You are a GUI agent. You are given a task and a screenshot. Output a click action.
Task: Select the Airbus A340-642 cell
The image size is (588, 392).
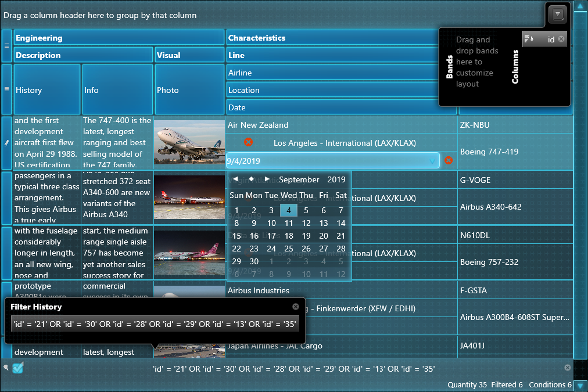click(x=515, y=207)
